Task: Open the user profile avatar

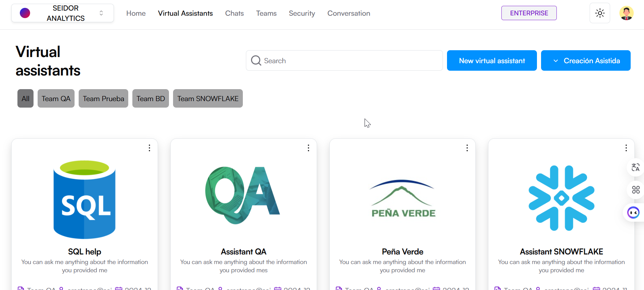Action: pyautogui.click(x=626, y=13)
